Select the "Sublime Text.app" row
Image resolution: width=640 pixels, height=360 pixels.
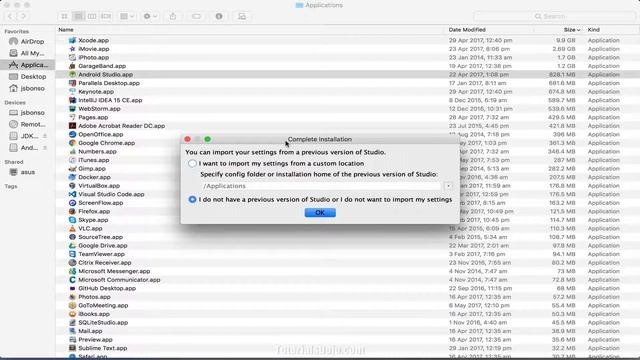coord(348,349)
